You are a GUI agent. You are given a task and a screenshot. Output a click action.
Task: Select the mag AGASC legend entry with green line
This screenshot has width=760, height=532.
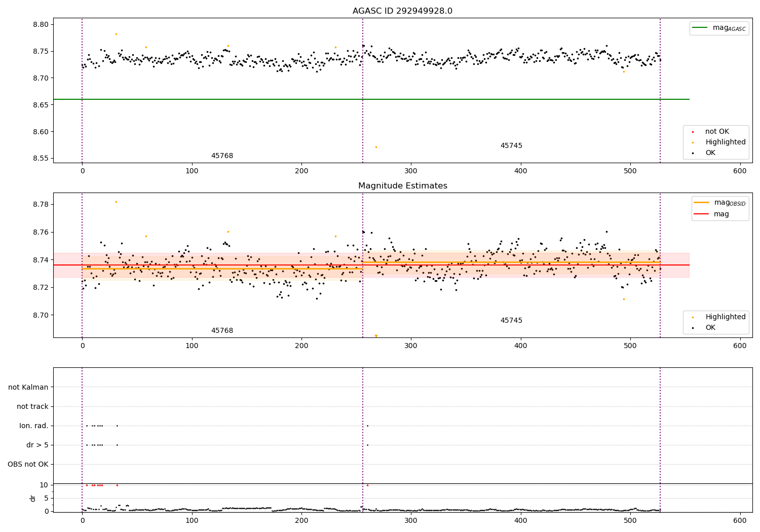719,28
